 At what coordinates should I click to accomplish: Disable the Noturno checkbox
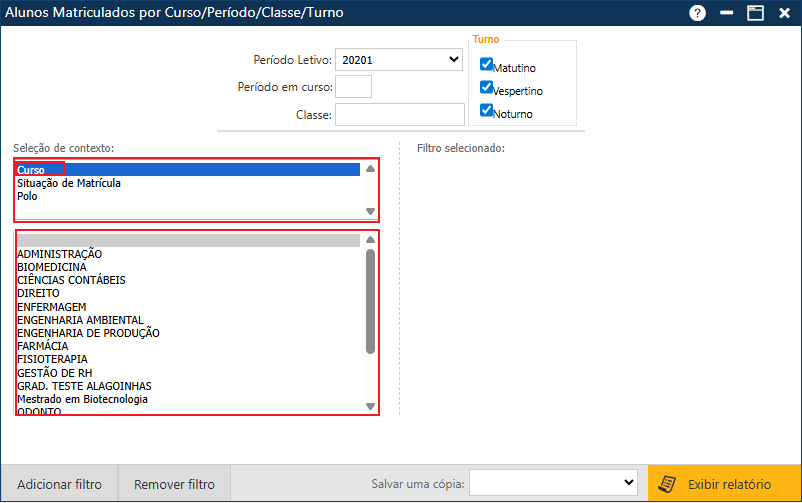tap(487, 110)
